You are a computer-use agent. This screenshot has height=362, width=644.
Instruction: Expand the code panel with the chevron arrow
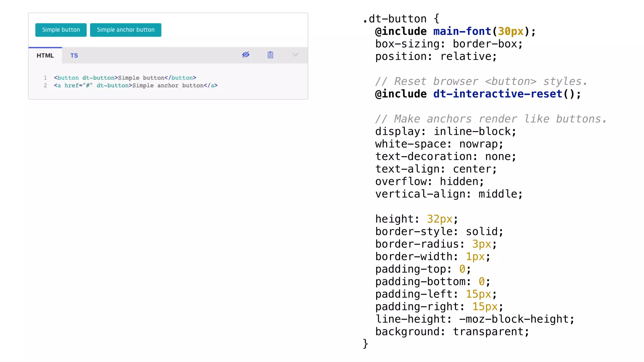click(x=295, y=55)
